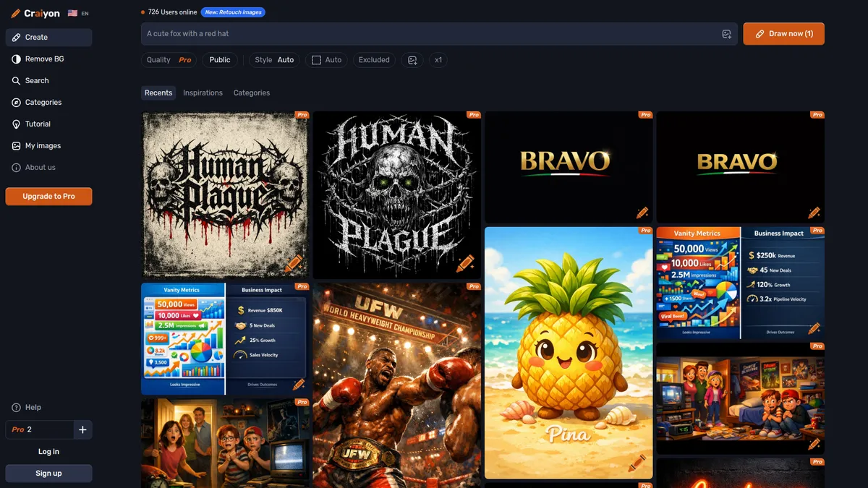Click the crayon edit icon on Pina pineapple image
The height and width of the screenshot is (488, 868).
click(637, 463)
